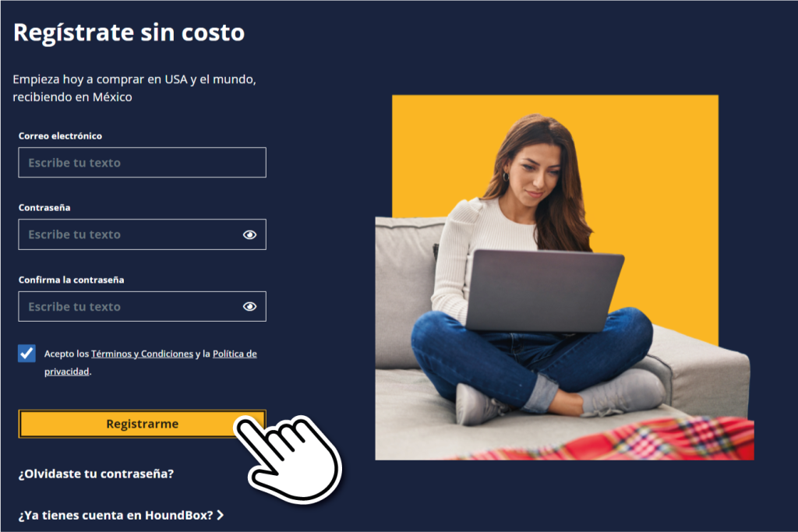798x532 pixels.
Task: Focus the Contraseña text field
Action: pos(142,234)
